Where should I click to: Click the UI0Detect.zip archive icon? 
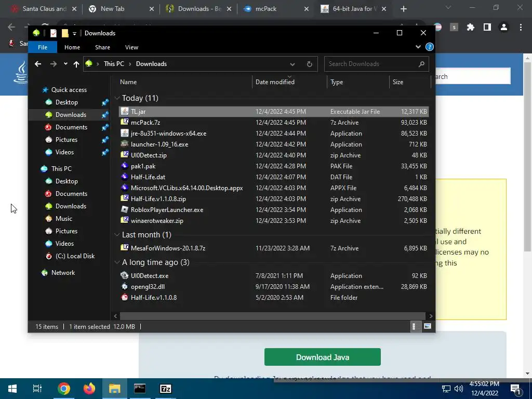point(125,155)
